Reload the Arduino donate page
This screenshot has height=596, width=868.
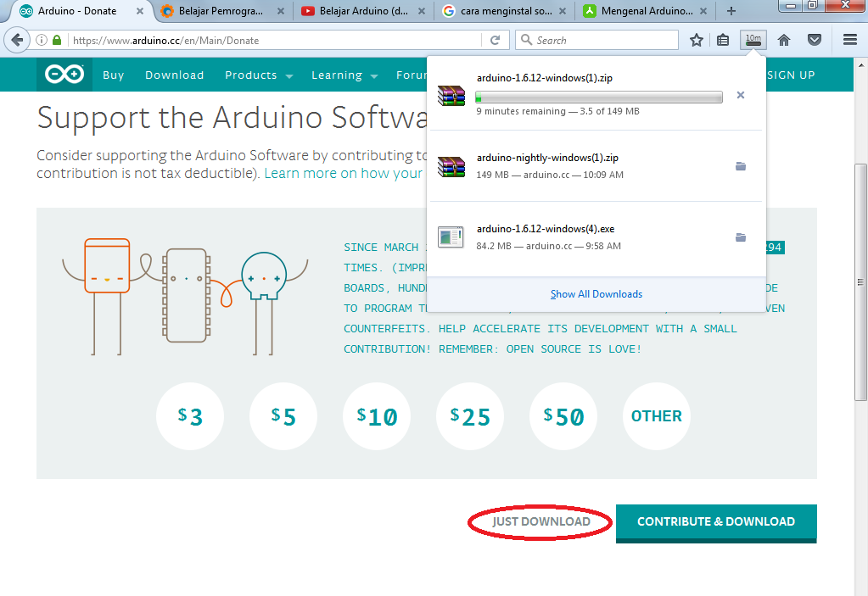click(x=494, y=40)
